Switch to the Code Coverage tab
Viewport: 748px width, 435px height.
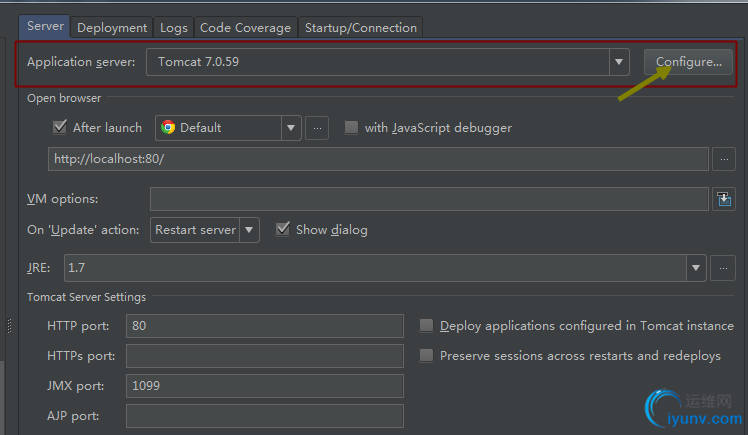tap(245, 28)
